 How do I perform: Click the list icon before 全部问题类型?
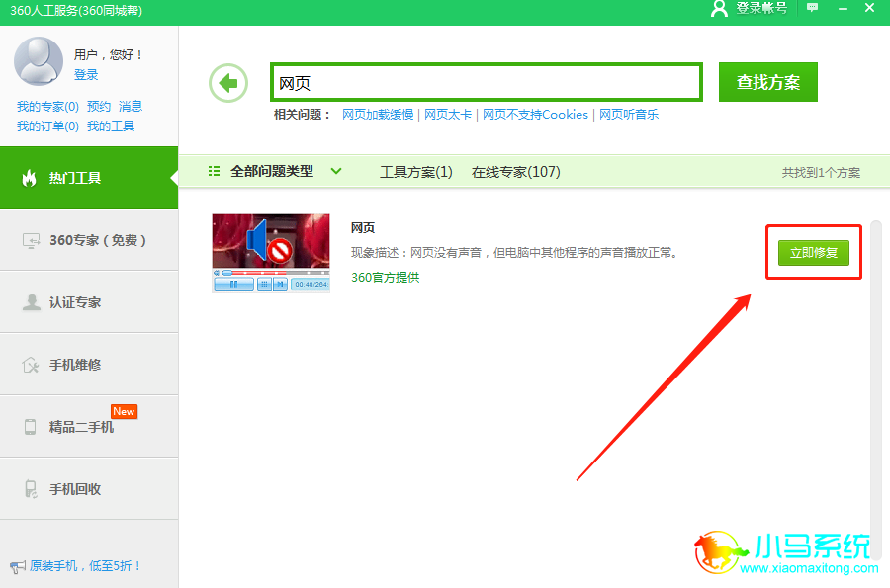(x=214, y=171)
